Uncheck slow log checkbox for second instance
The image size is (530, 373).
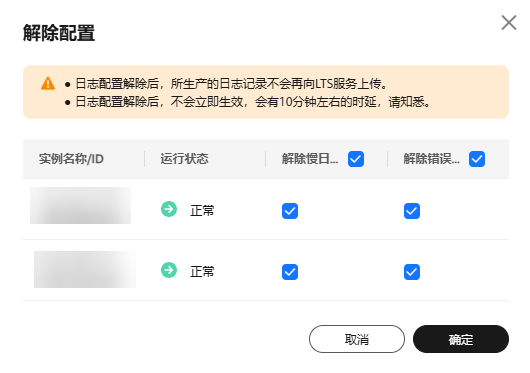pos(290,272)
